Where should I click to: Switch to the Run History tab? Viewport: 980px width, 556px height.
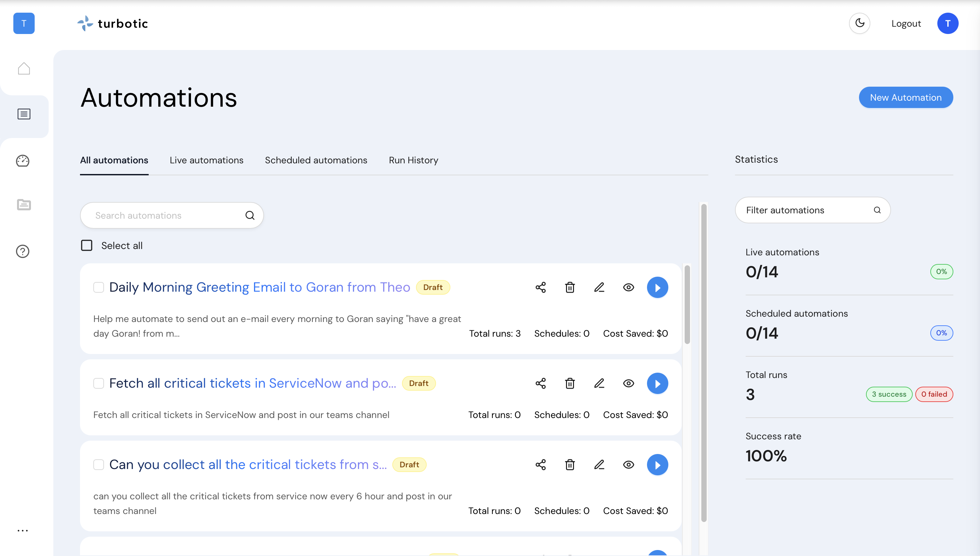point(413,160)
